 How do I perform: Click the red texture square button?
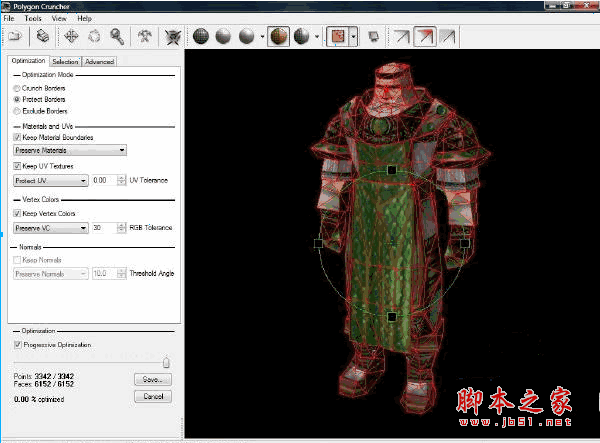(338, 37)
